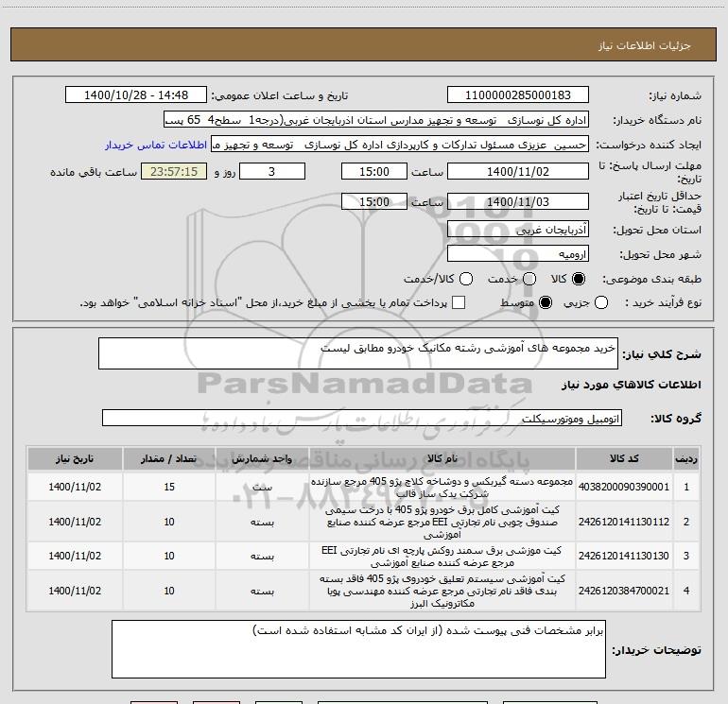Click product code 2426120141130112
The width and height of the screenshot is (728, 704).
coord(624,522)
